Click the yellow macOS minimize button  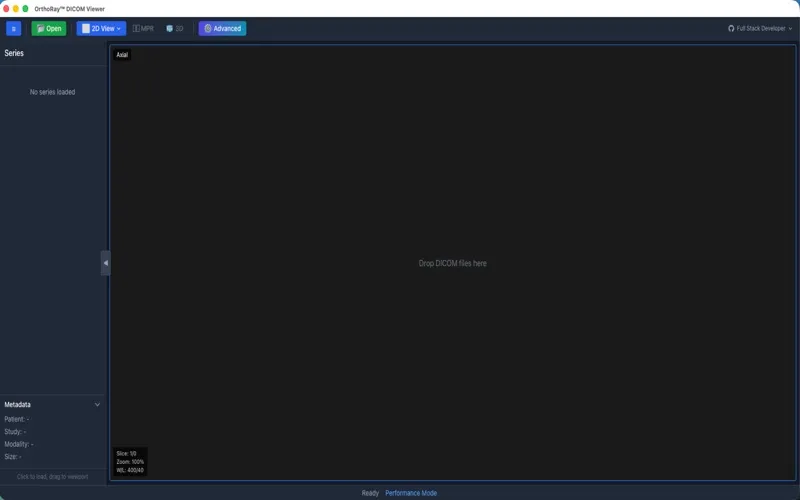pyautogui.click(x=16, y=9)
